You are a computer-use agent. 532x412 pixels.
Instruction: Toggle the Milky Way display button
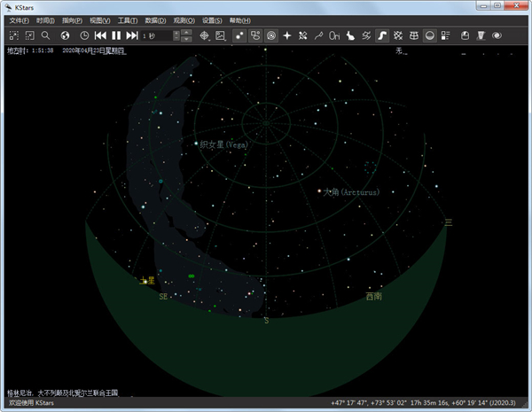click(381, 35)
